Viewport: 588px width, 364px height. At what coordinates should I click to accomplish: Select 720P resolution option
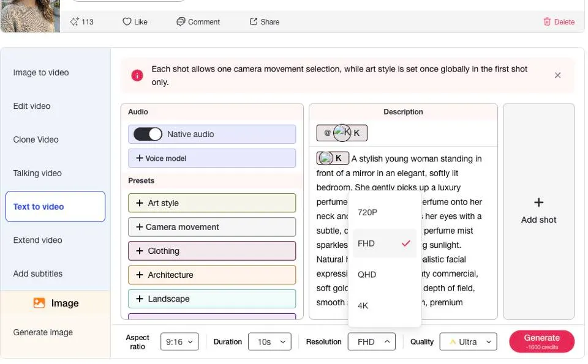(385, 212)
